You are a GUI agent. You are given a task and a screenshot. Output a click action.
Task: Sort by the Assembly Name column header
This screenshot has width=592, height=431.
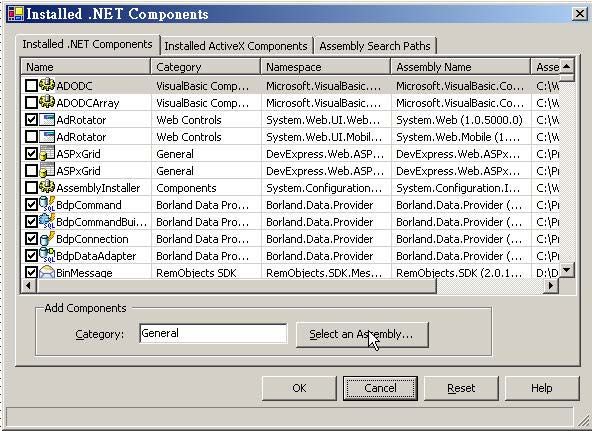[x=461, y=67]
